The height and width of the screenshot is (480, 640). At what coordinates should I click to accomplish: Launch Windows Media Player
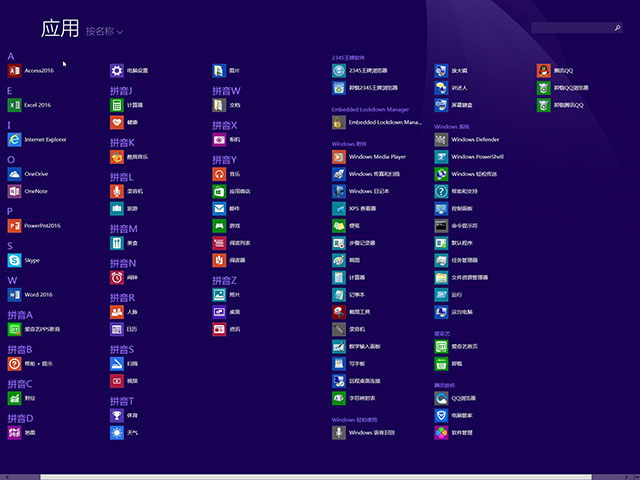369,157
